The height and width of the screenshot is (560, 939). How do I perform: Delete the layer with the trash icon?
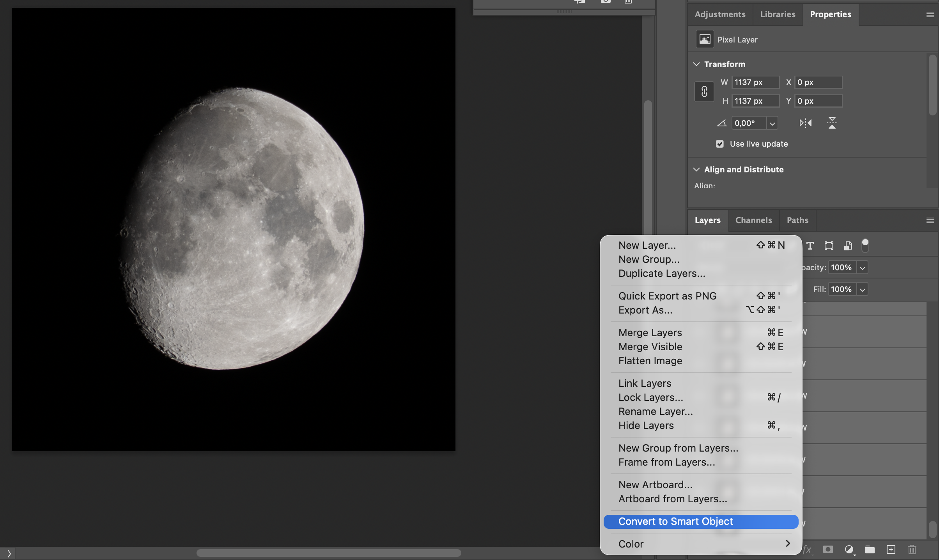point(912,550)
